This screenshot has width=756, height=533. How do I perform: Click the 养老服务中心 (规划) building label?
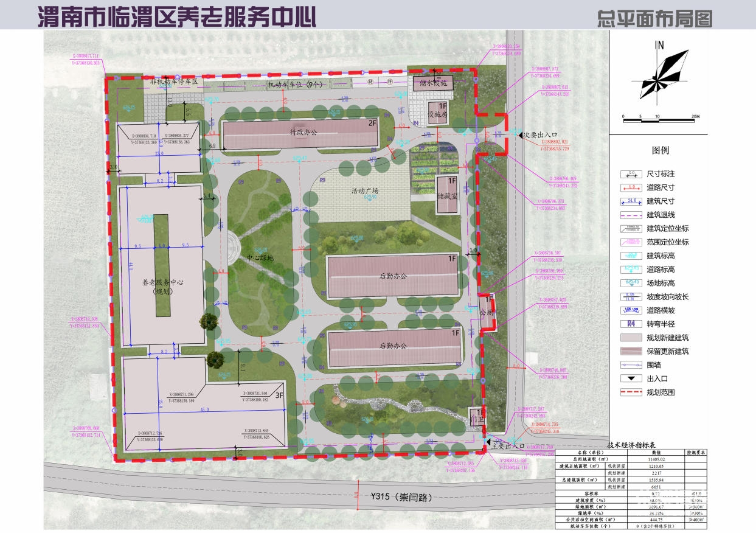[x=163, y=287]
